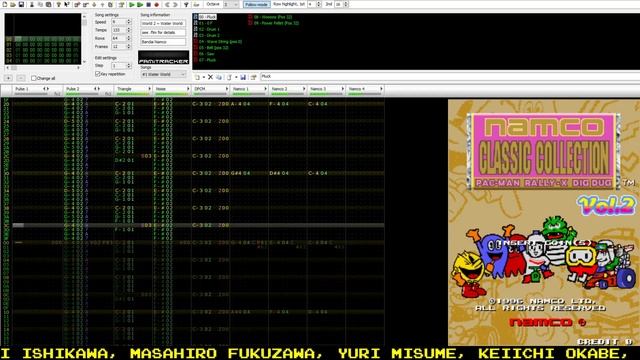Open the load-instrument dropdown arrow
640x360 pixels.
tap(236, 77)
